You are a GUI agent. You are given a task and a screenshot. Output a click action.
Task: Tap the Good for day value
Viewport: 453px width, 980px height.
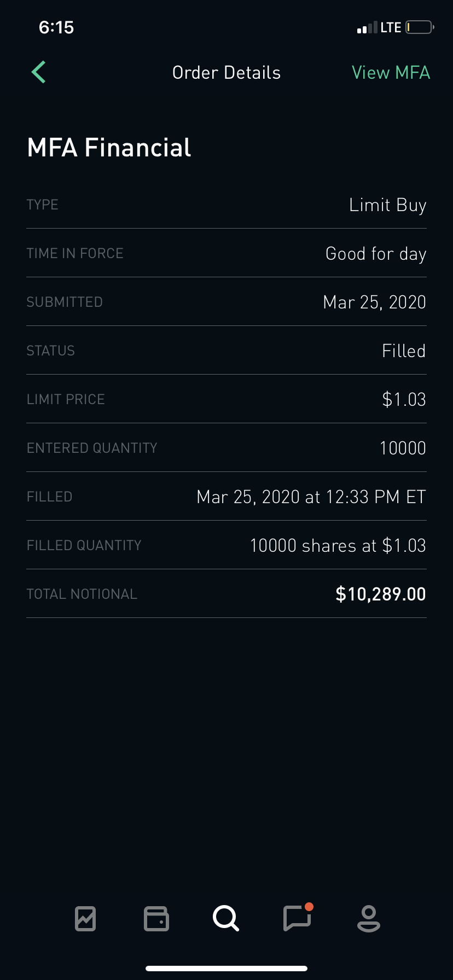(x=375, y=254)
